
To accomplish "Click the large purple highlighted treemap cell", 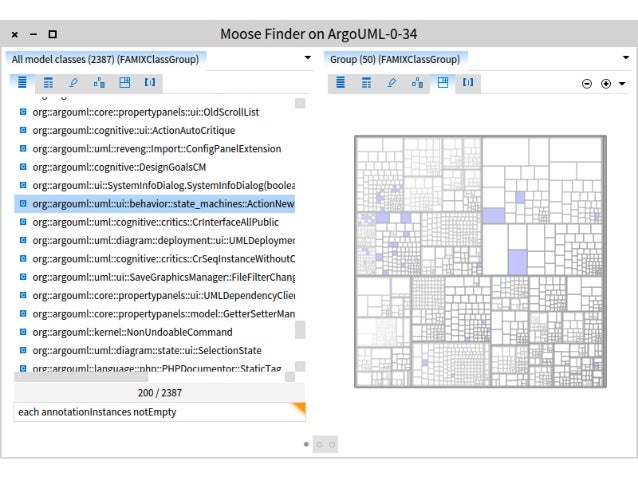I will (518, 262).
